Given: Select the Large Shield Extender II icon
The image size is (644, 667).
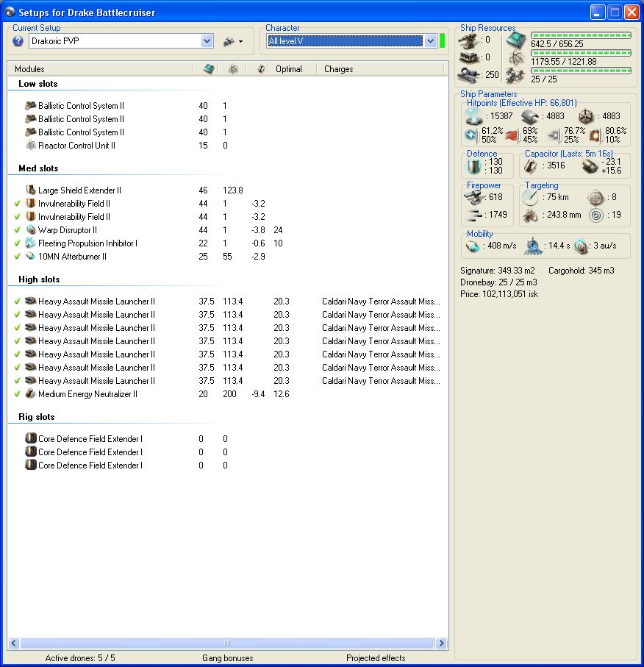Looking at the screenshot, I should click(x=30, y=190).
